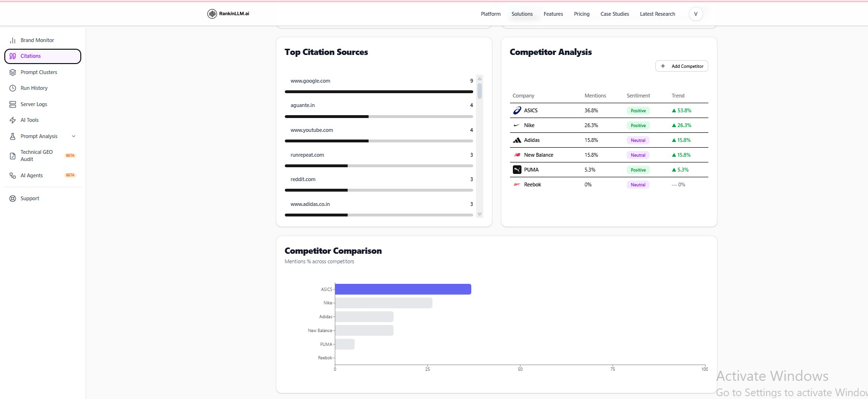Open Latest Research in top nav
This screenshot has height=399, width=868.
tap(658, 14)
